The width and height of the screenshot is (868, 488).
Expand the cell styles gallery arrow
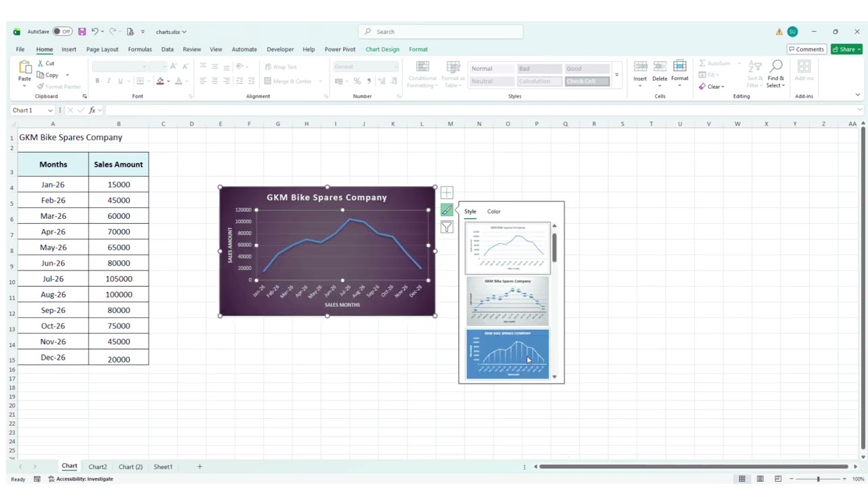pyautogui.click(x=616, y=75)
